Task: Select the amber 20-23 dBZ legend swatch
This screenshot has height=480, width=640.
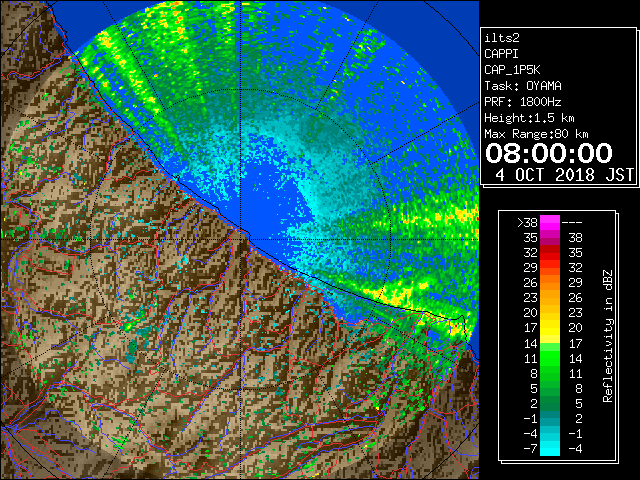Action: point(550,313)
